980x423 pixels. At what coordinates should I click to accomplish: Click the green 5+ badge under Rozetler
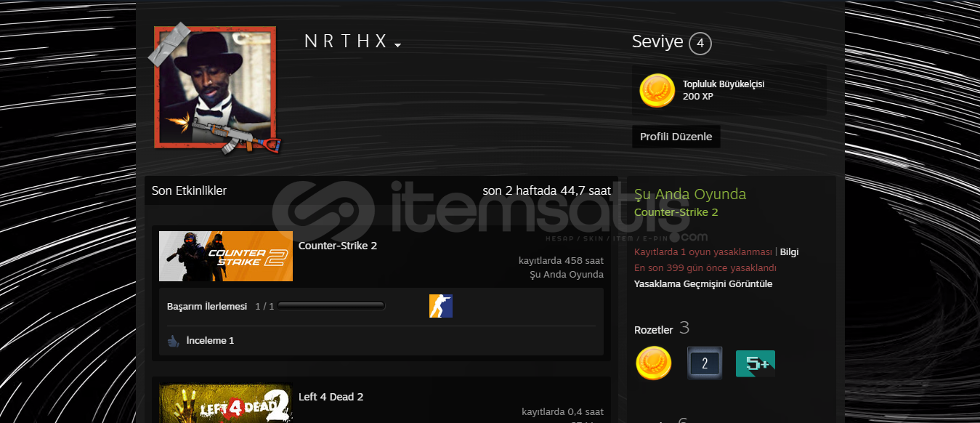coord(756,363)
